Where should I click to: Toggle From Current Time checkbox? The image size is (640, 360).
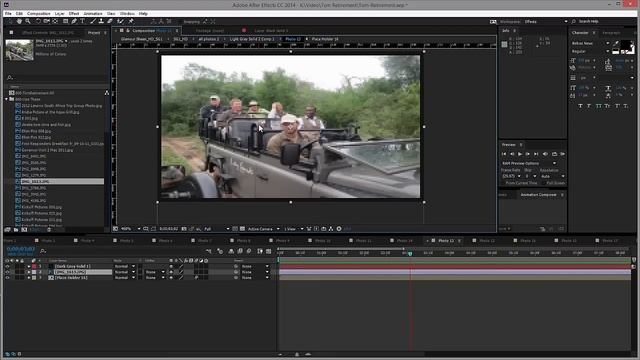point(504,183)
